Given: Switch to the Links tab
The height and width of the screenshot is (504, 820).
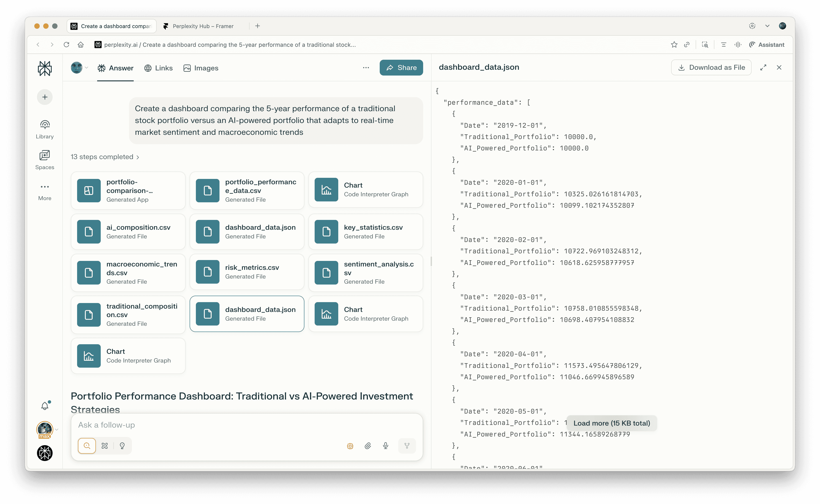Looking at the screenshot, I should pyautogui.click(x=158, y=68).
